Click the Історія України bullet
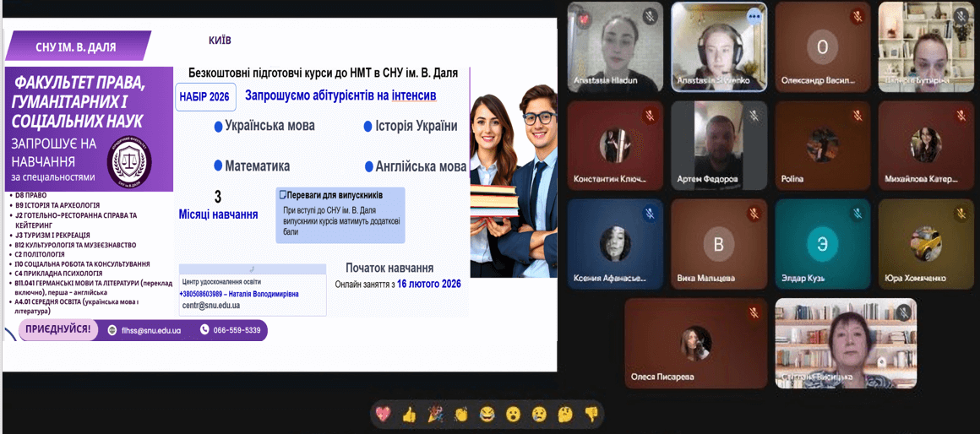Screen dimensions: 980x434 [411, 126]
